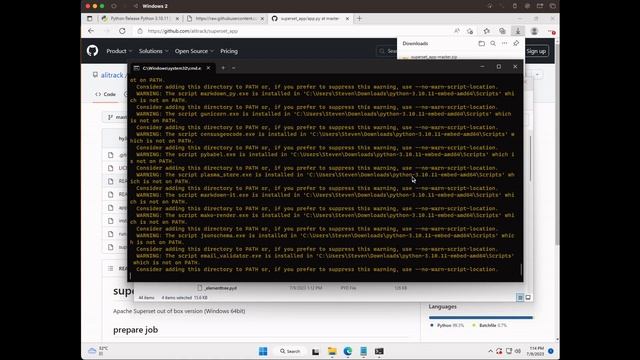The height and width of the screenshot is (360, 640).
Task: Select the _elementtree.pyd file row
Action: [x=302, y=288]
